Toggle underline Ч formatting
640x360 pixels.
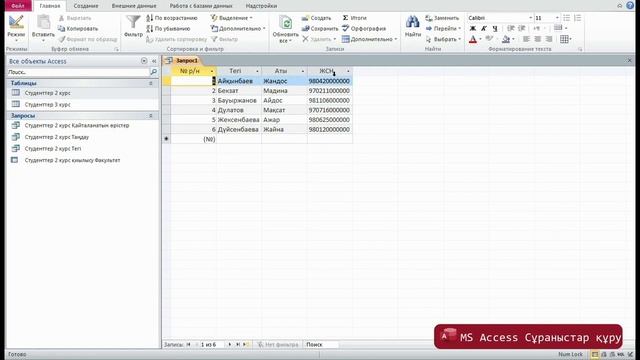(x=495, y=29)
